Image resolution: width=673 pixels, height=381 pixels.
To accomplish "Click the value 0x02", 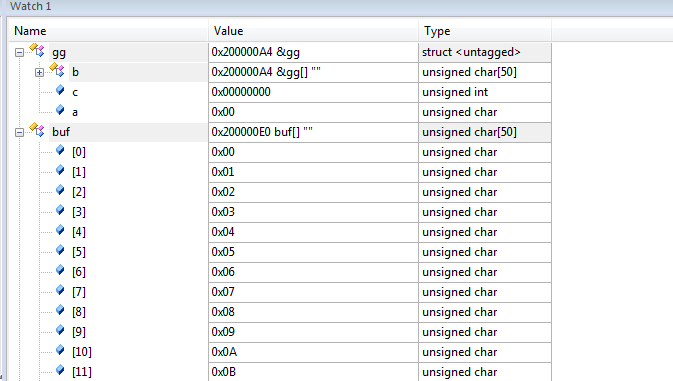I will click(223, 192).
